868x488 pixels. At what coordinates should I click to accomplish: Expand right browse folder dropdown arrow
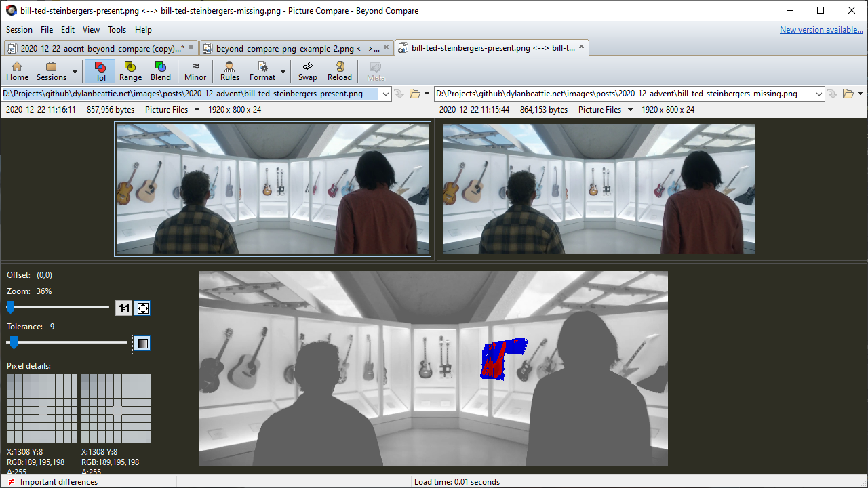click(x=860, y=94)
